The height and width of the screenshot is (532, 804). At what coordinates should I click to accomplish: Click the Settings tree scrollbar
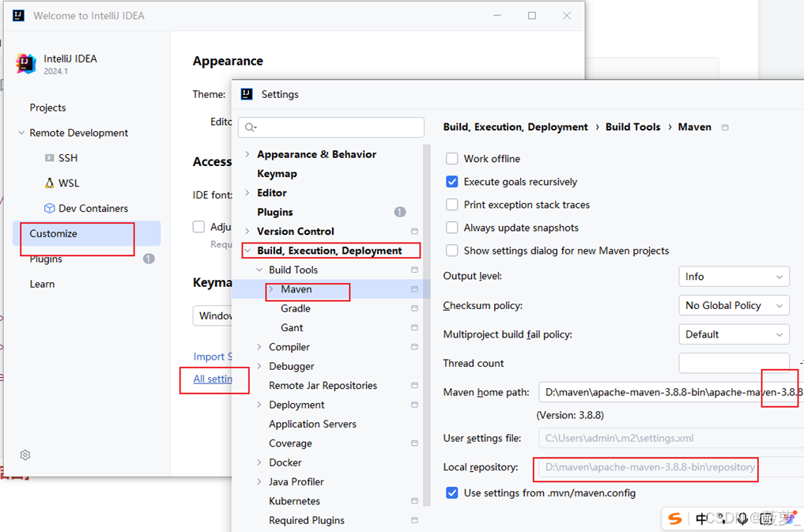(427, 326)
